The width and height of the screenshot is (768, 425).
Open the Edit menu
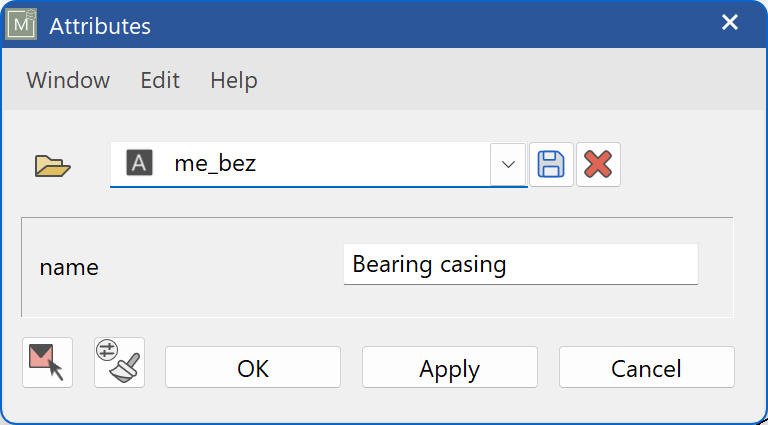160,80
